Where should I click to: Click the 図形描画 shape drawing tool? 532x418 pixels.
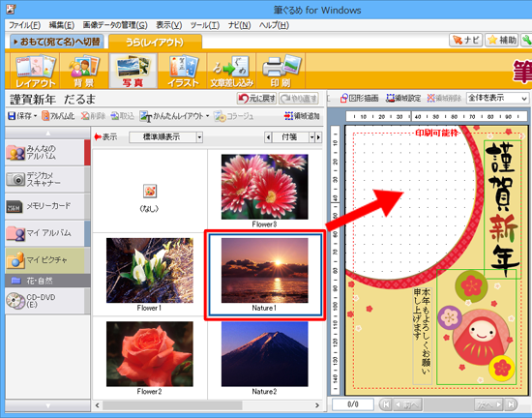coord(359,98)
